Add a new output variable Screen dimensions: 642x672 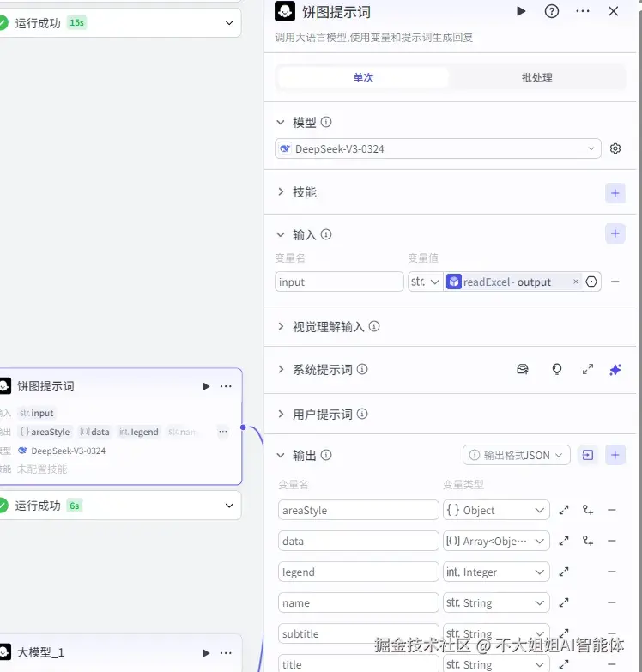(615, 455)
